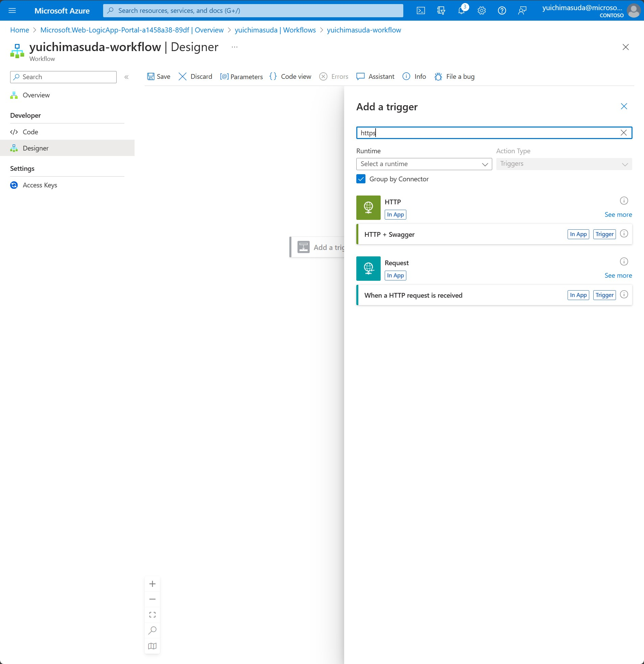This screenshot has height=664, width=644.
Task: Click the Add a trigger canvas card
Action: 317,247
